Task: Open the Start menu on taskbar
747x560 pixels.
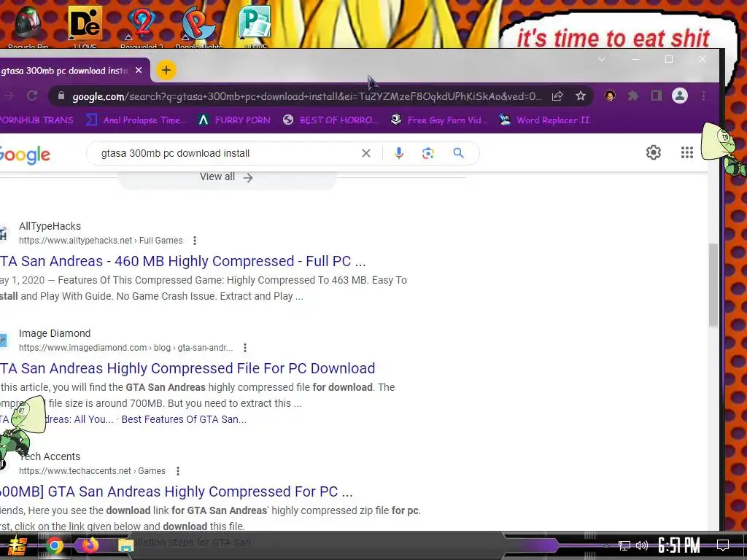Action: click(x=17, y=545)
